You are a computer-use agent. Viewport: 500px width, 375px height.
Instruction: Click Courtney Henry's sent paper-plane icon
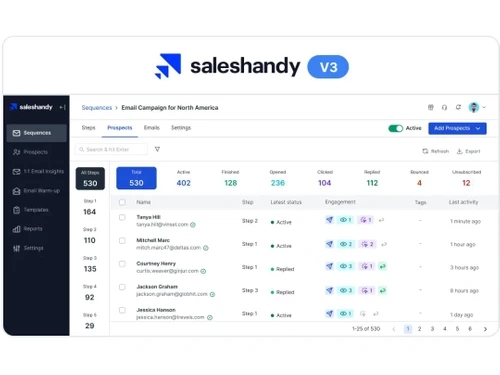click(x=329, y=266)
